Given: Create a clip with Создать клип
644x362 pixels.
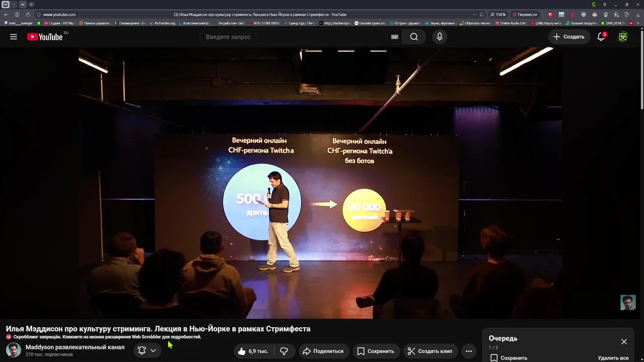Looking at the screenshot, I should (429, 351).
